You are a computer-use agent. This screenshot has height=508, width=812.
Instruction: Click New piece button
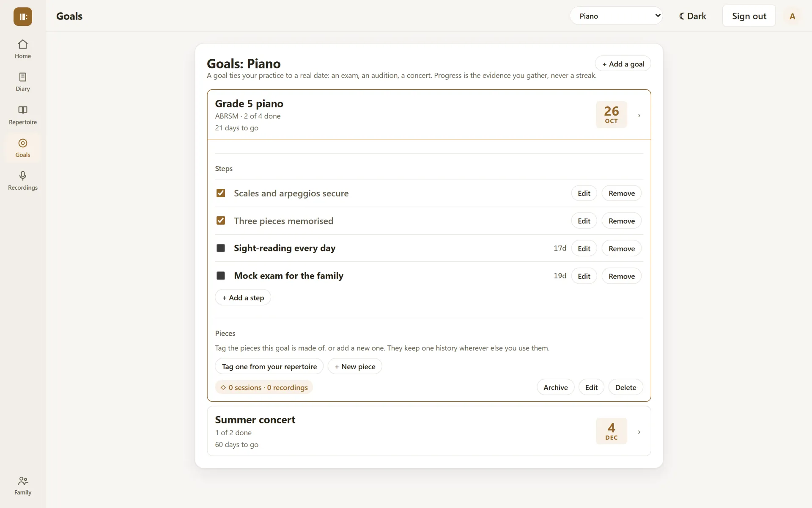coord(355,366)
